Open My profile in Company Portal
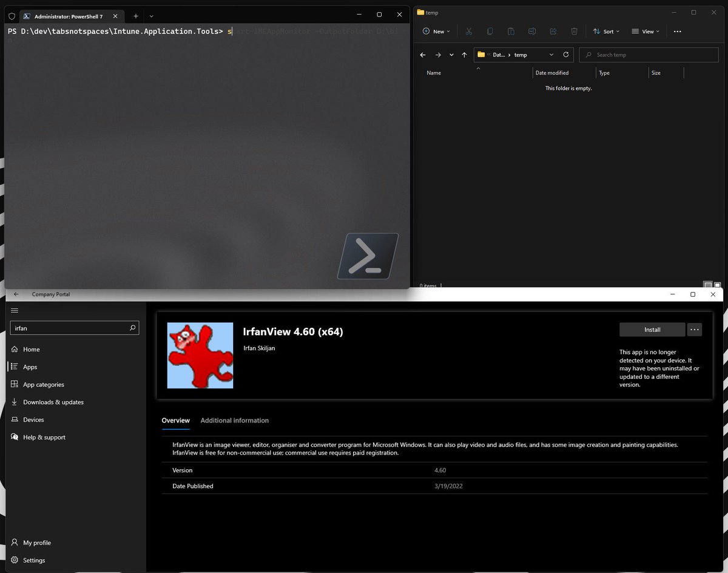The image size is (728, 573). point(76,543)
